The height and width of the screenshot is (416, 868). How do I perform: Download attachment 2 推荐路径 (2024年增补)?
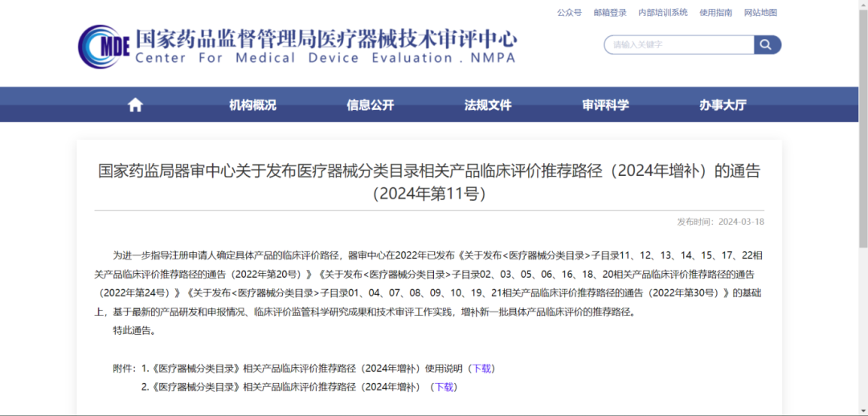pyautogui.click(x=444, y=387)
